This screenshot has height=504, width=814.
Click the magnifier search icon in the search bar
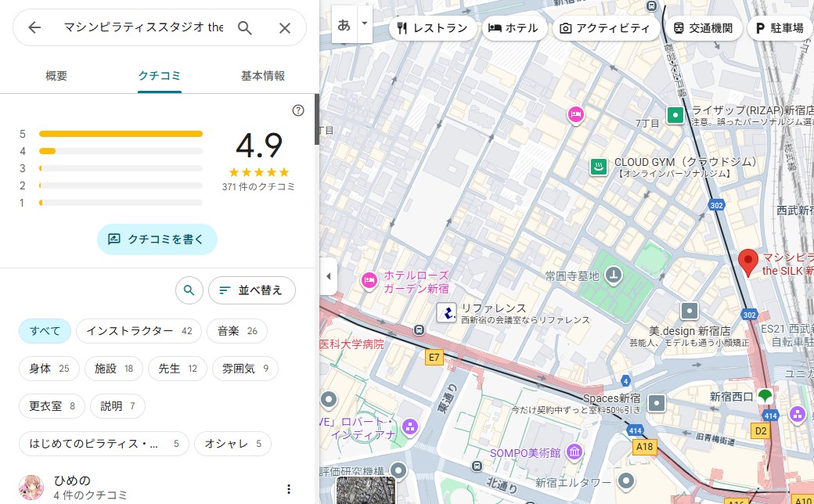(245, 28)
